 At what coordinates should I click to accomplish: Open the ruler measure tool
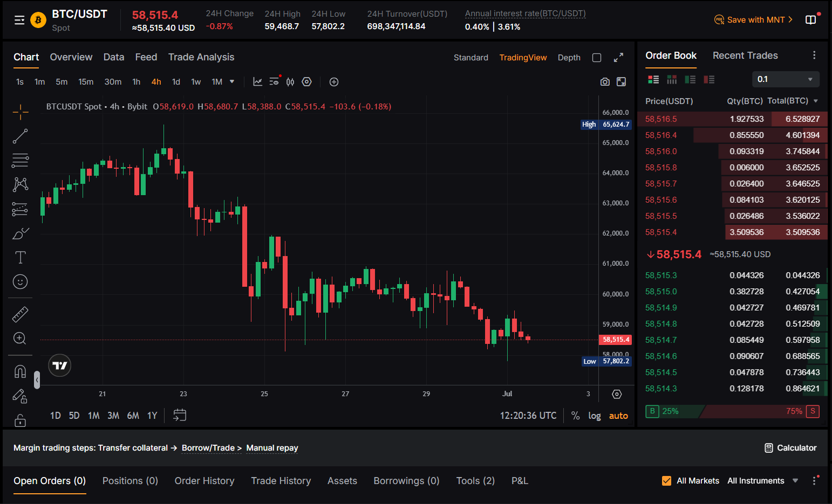click(20, 314)
